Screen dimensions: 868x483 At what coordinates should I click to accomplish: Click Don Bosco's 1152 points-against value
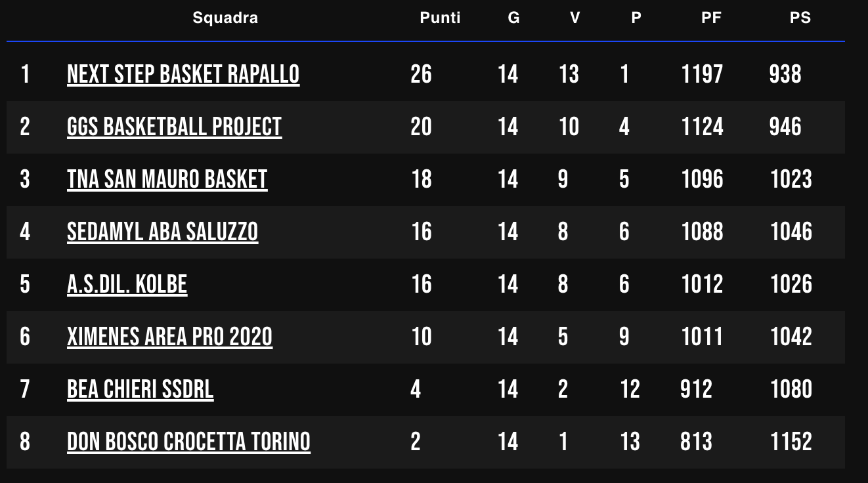(x=791, y=442)
